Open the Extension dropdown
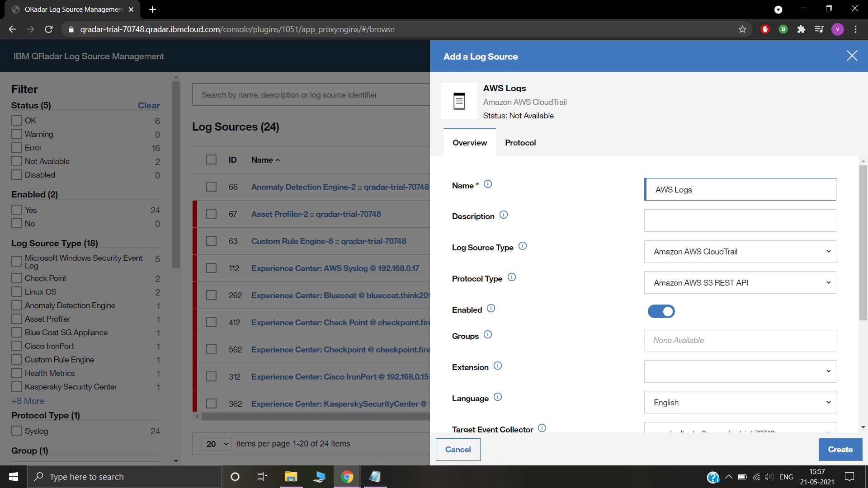This screenshot has width=868, height=488. pos(740,371)
